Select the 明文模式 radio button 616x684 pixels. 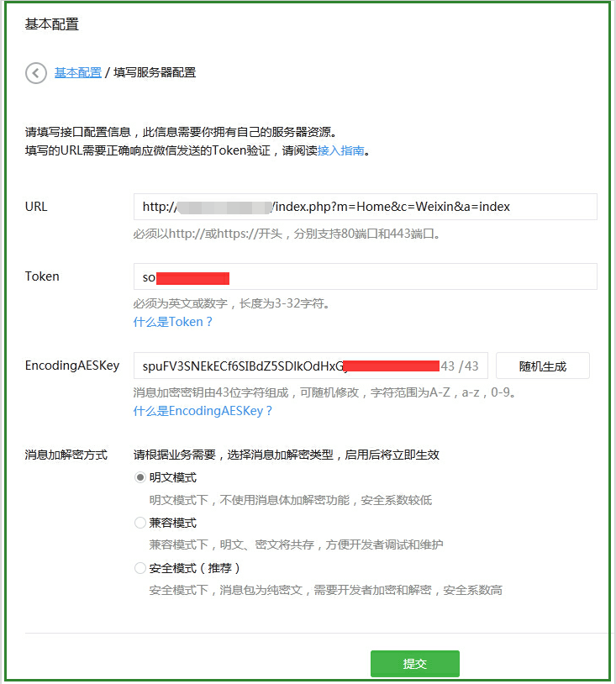point(140,477)
